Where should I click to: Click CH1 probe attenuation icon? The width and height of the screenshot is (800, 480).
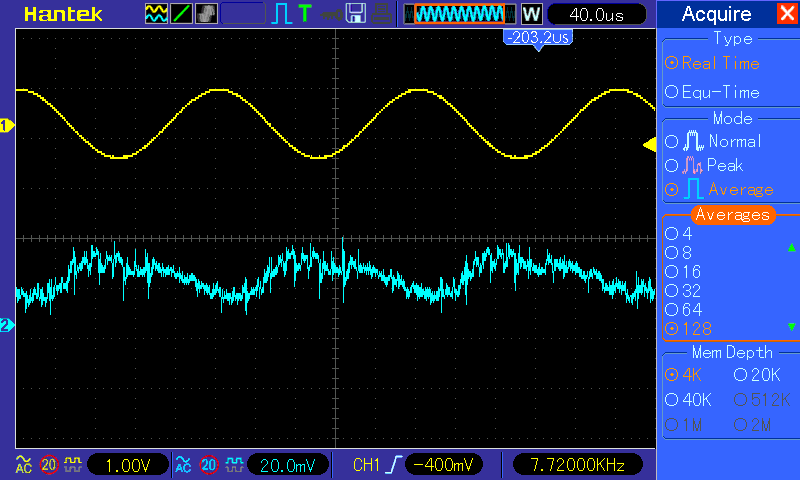[x=72, y=465]
